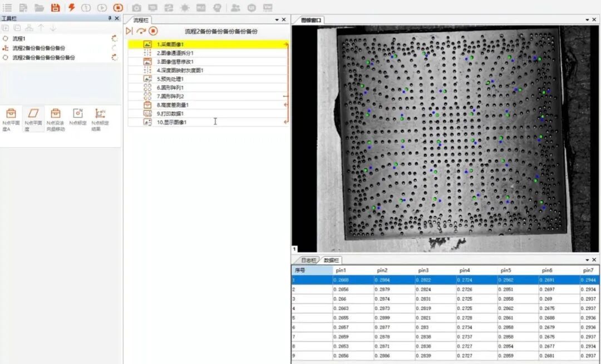Save the solution with the orange disk icon
The height and width of the screenshot is (364, 601).
click(x=55, y=7)
